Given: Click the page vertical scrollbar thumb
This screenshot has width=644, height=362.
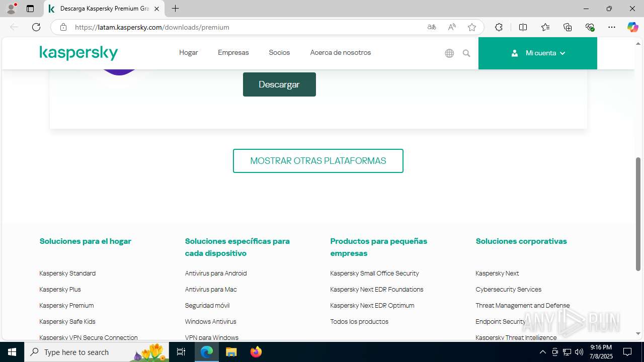Looking at the screenshot, I should tap(638, 214).
